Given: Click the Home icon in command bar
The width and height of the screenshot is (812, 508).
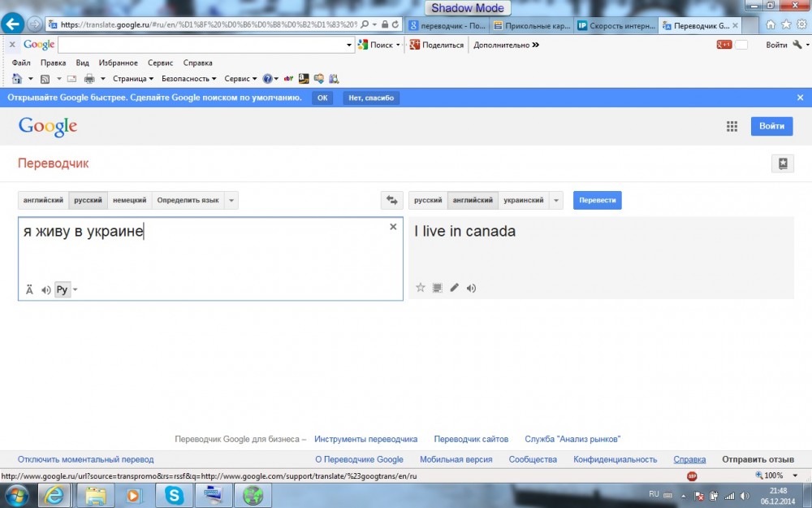Looking at the screenshot, I should 17,79.
